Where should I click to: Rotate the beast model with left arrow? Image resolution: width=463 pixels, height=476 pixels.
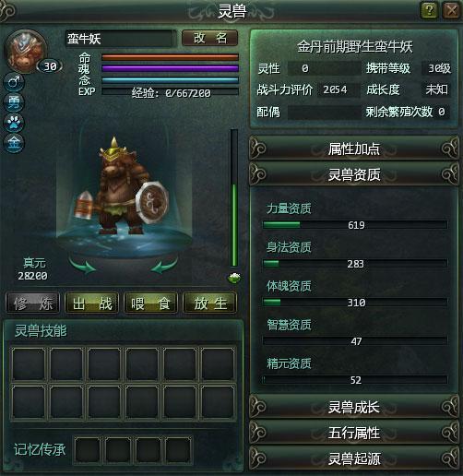click(82, 266)
